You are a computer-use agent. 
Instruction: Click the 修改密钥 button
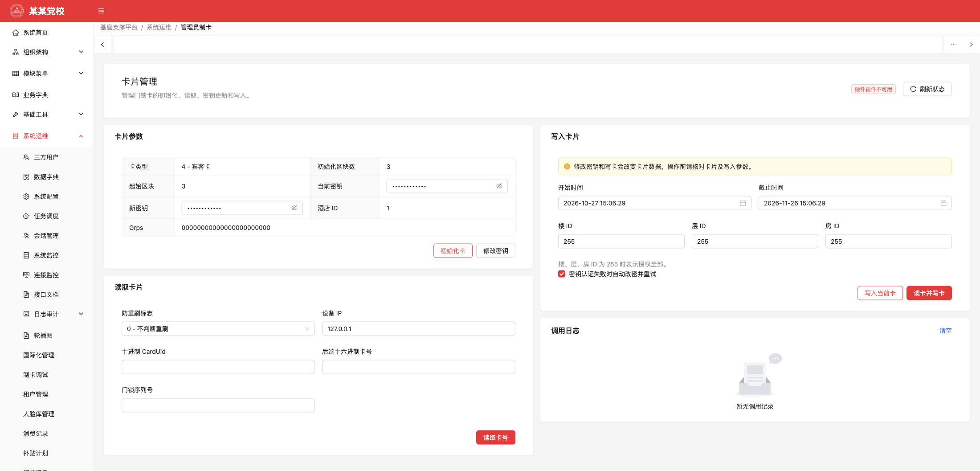click(496, 251)
